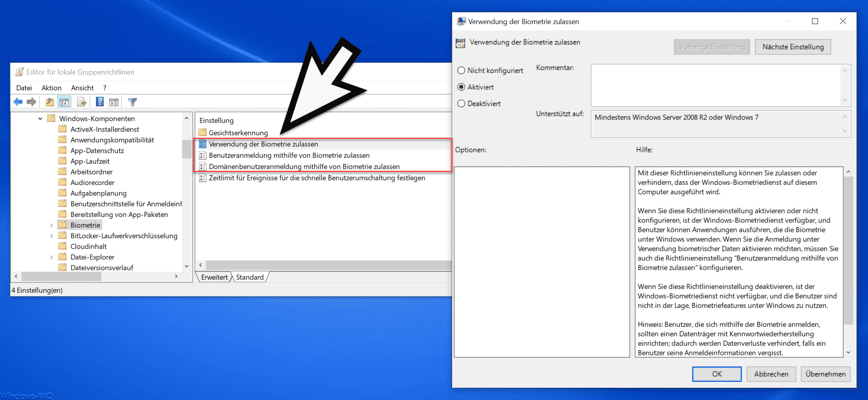Screen dimensions: 868x400
Task: Choose the 'Deaktiviert' radio option
Action: pyautogui.click(x=461, y=103)
